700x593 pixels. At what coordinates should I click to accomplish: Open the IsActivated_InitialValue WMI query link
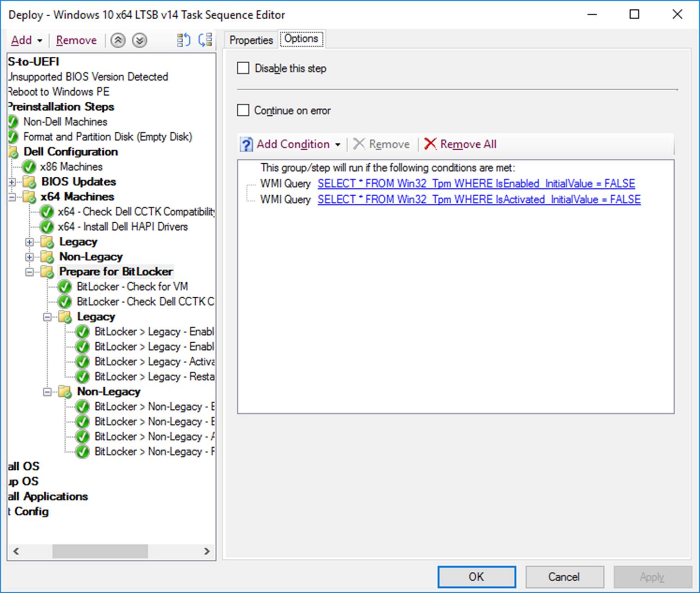(x=479, y=199)
